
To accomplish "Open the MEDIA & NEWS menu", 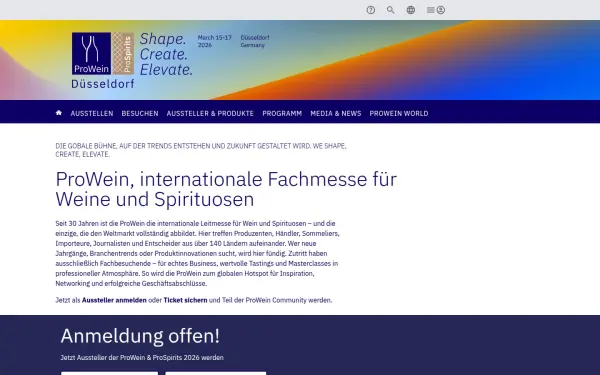I will (x=336, y=114).
